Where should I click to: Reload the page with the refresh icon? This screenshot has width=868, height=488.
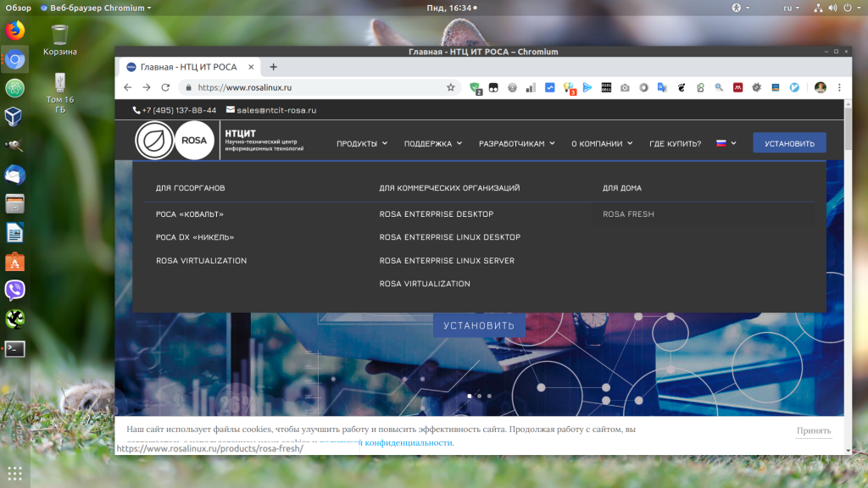165,87
